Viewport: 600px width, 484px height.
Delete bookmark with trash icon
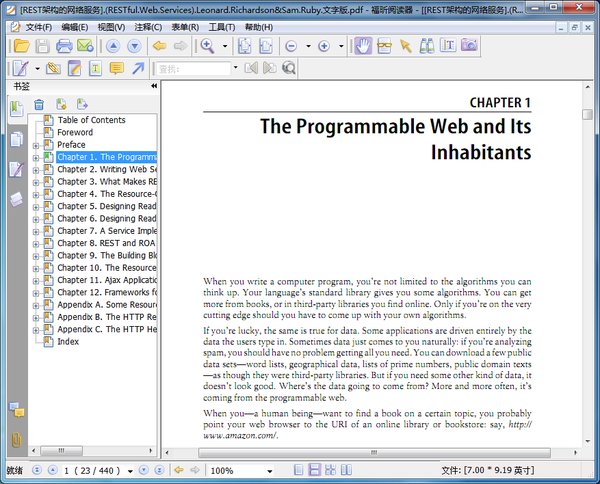click(39, 104)
